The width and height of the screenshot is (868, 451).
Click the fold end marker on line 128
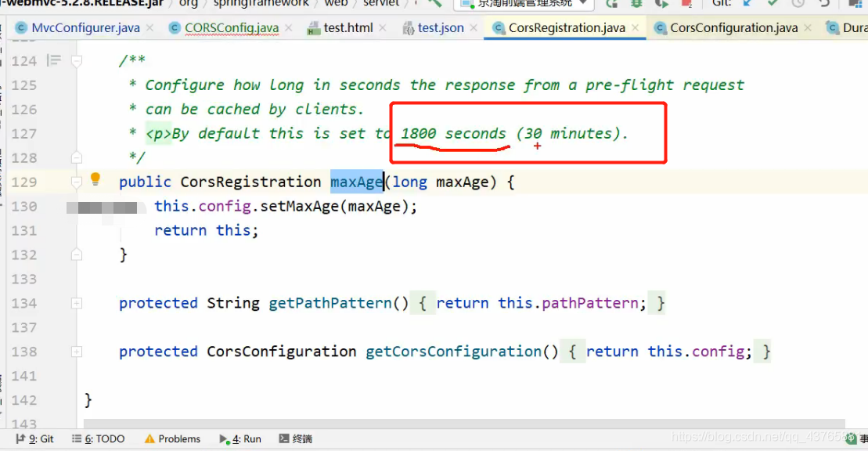(77, 158)
